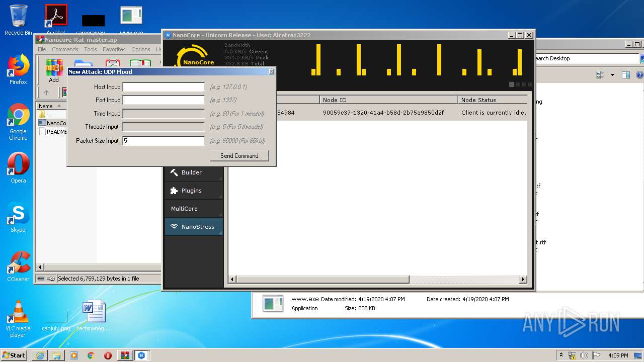Viewport: 644px width, 362px height.
Task: Click the Node Status column header
Action: [493, 100]
